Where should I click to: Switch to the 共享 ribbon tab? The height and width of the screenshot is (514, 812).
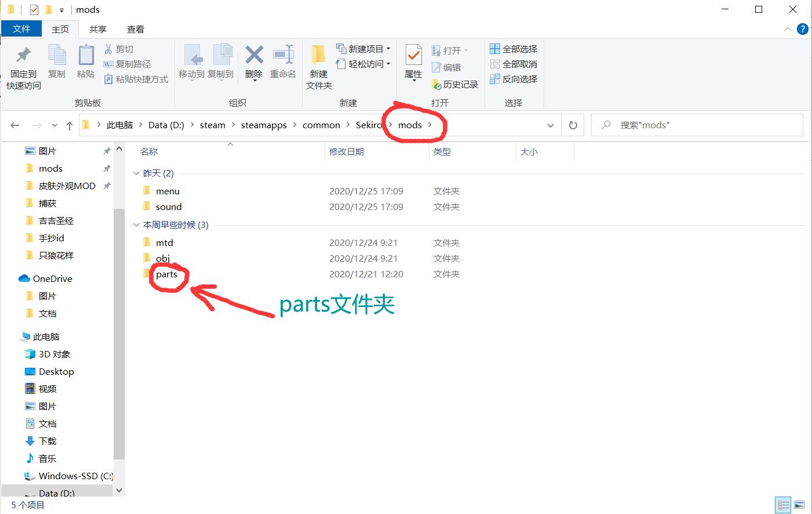(x=97, y=29)
